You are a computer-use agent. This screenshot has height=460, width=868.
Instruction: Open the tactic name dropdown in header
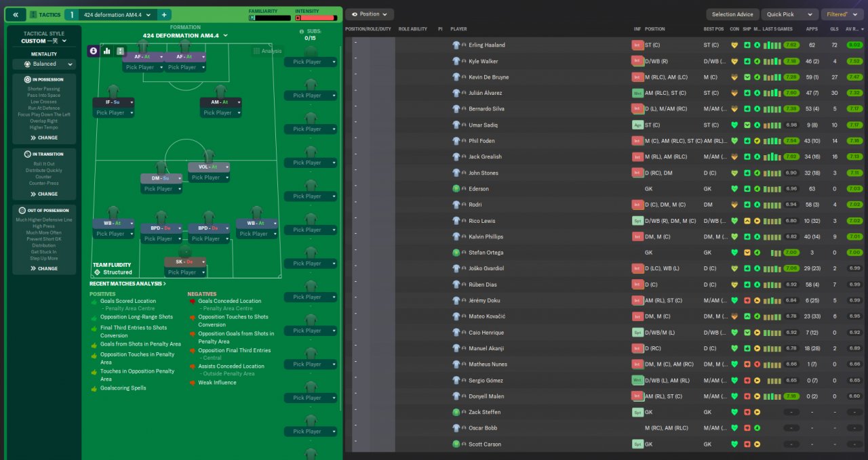[x=117, y=14]
